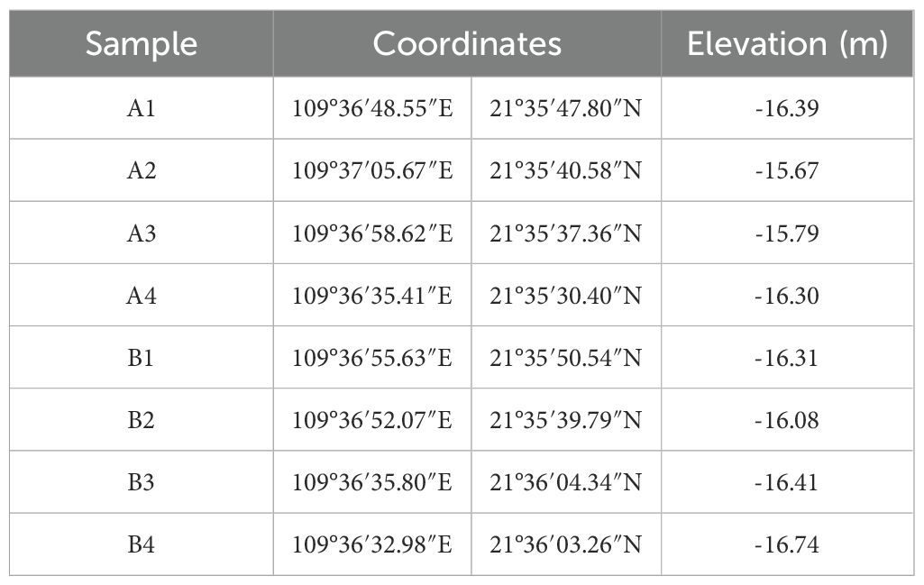
Task: Click longitude 109°36′35.41″E cell
Action: pyautogui.click(x=372, y=296)
